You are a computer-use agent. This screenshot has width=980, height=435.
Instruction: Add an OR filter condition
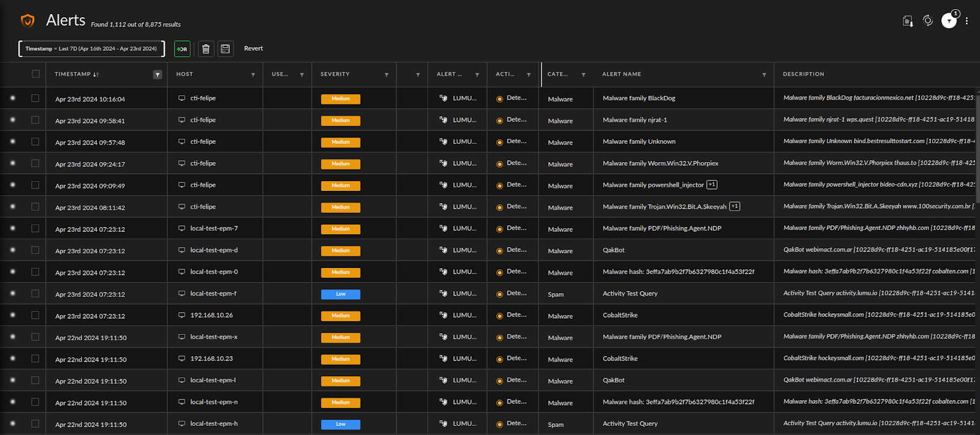click(182, 49)
